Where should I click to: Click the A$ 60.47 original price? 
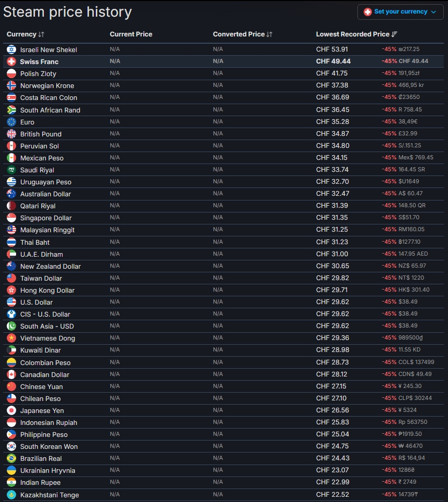point(410,194)
